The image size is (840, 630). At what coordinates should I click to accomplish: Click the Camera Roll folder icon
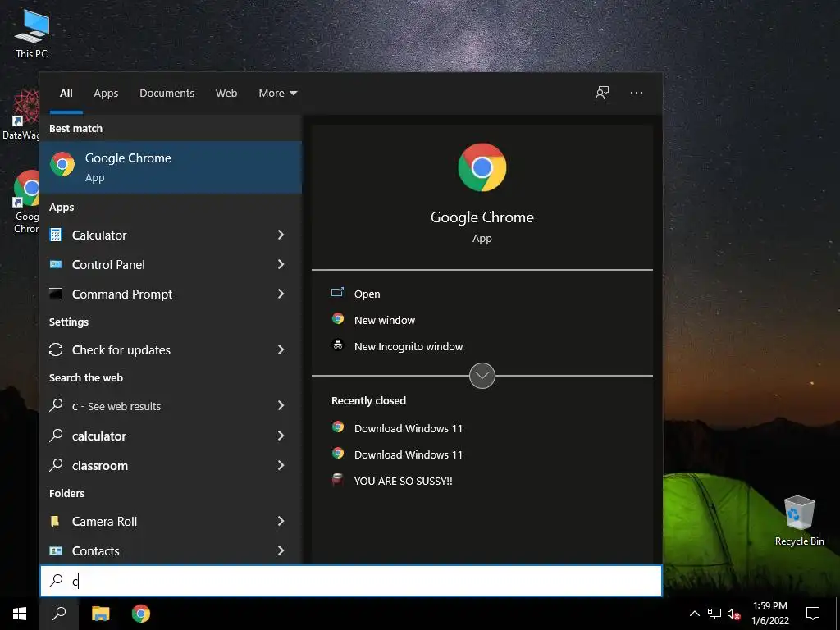pos(55,521)
